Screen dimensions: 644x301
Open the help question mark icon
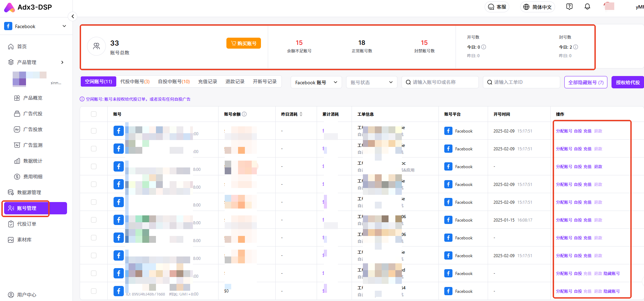[x=569, y=7]
